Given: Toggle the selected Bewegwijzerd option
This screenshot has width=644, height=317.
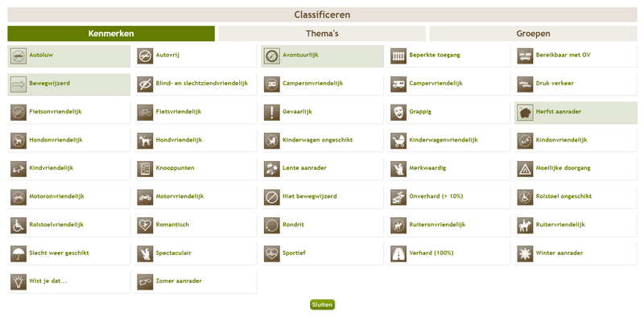Looking at the screenshot, I should (69, 84).
